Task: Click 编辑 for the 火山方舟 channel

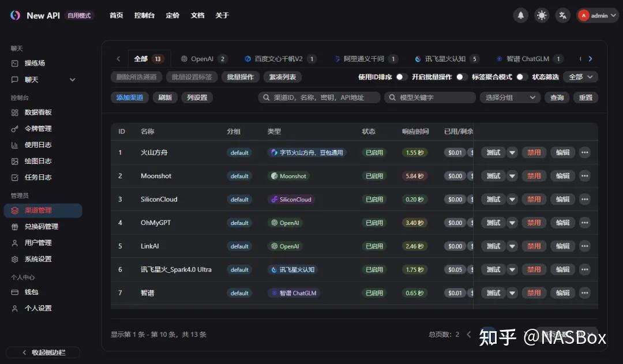Action: pyautogui.click(x=562, y=152)
